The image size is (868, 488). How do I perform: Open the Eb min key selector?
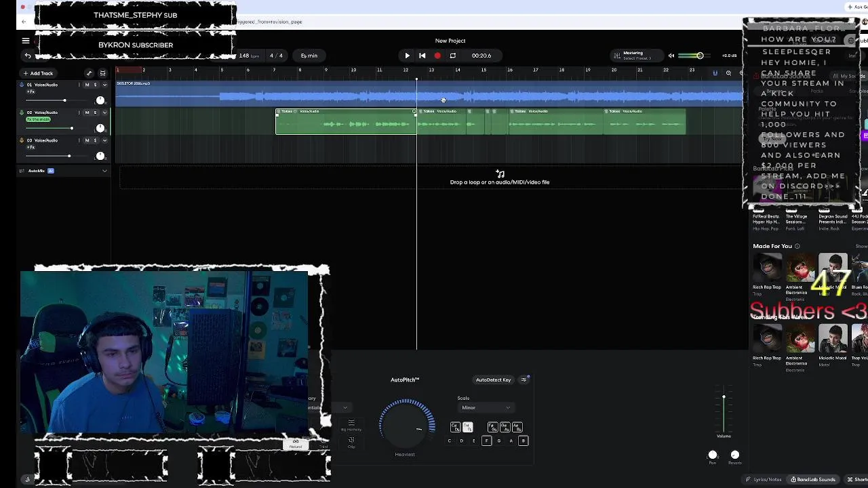click(x=309, y=56)
